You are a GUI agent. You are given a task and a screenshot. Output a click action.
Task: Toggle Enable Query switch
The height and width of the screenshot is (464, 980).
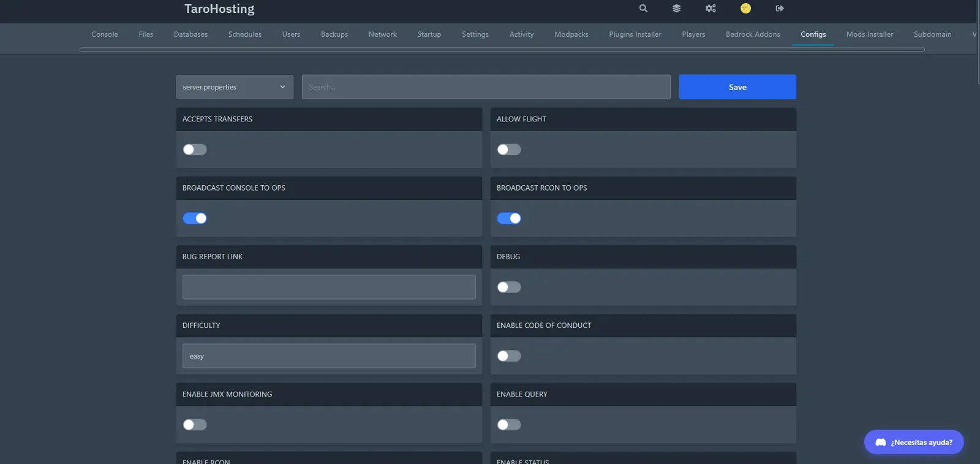pyautogui.click(x=509, y=425)
